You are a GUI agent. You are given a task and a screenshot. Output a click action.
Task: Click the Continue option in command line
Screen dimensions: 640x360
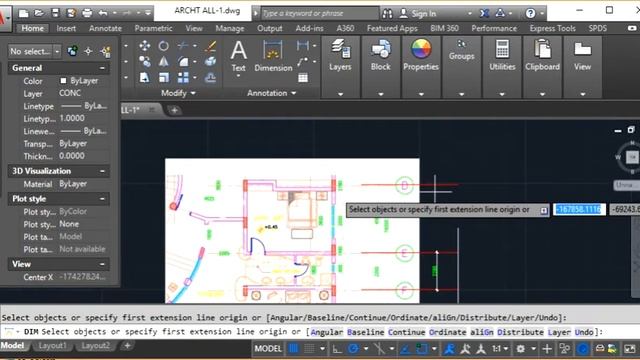point(407,332)
